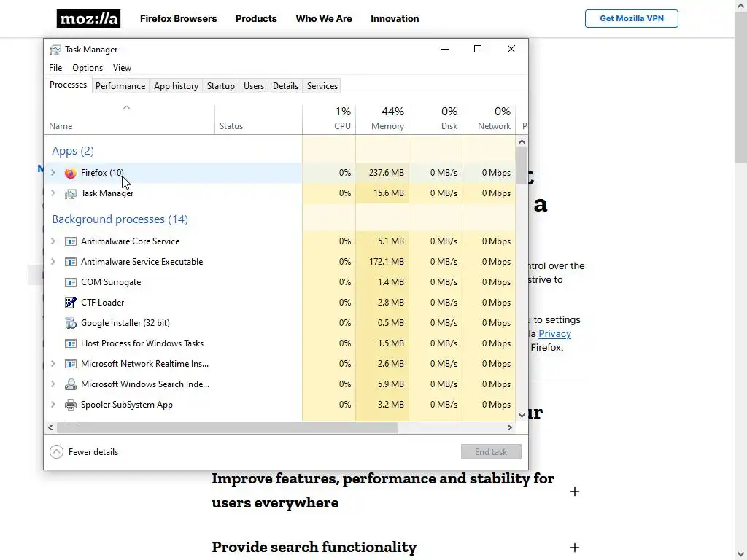
Task: Switch to the Details tab
Action: [x=285, y=86]
